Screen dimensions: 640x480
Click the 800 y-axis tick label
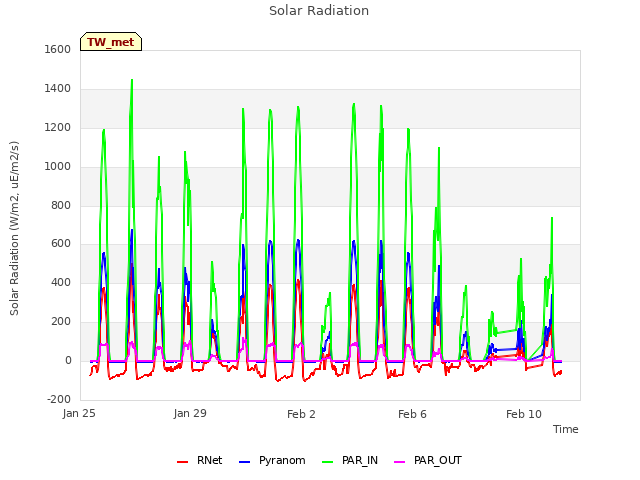coord(61,205)
